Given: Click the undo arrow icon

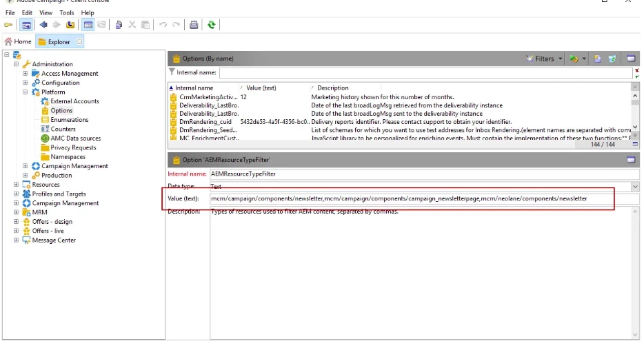Looking at the screenshot, I should 163,25.
